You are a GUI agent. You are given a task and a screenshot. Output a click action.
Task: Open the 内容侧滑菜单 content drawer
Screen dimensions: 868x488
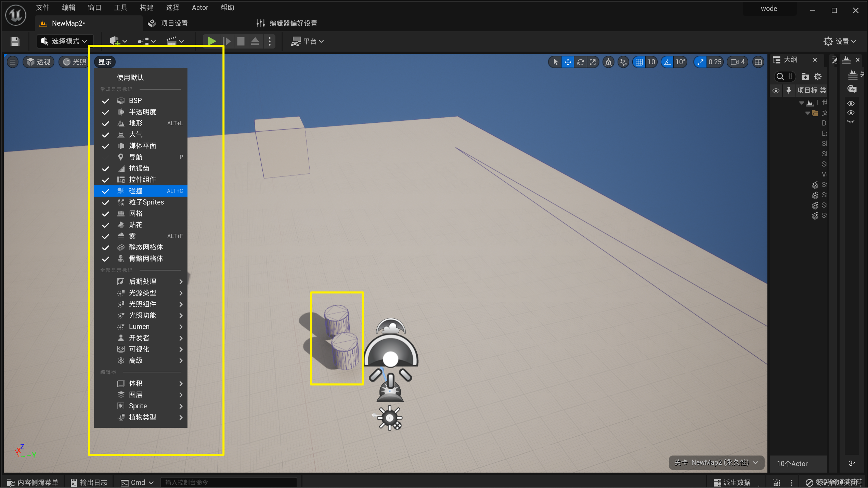(x=33, y=482)
